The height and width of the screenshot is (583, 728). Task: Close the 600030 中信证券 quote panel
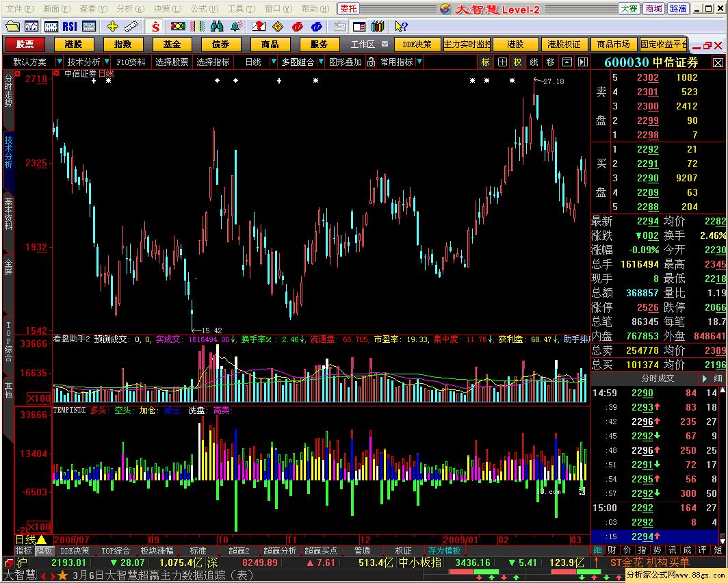[718, 62]
